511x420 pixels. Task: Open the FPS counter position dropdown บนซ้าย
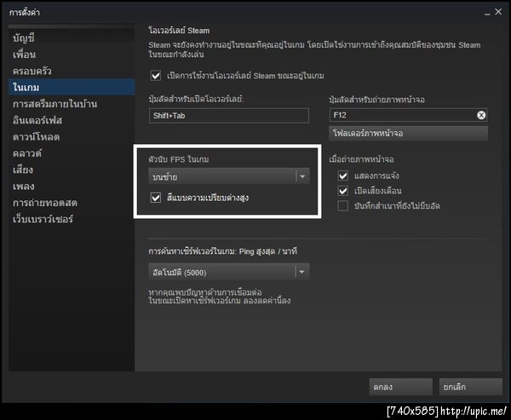point(229,176)
